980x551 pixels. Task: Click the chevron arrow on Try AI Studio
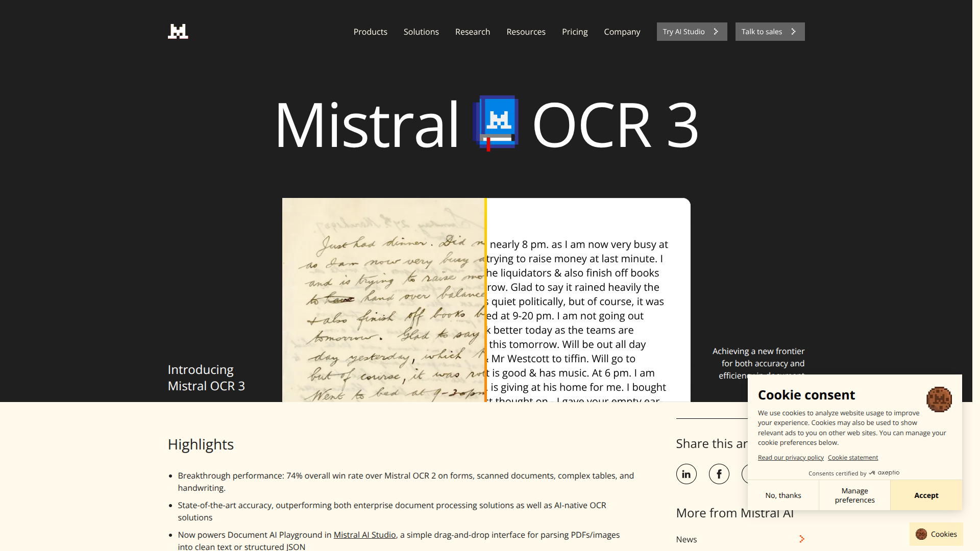pos(716,31)
